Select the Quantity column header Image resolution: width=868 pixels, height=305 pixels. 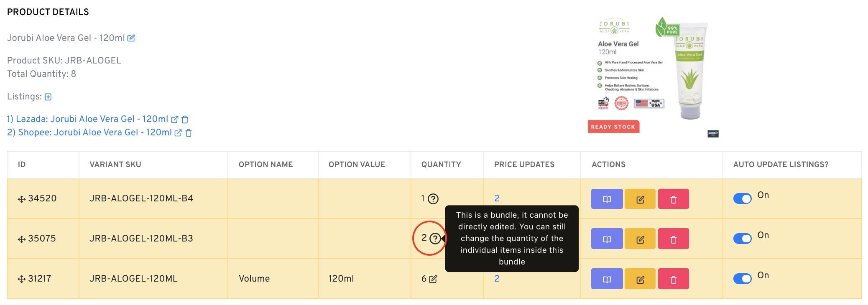(x=441, y=165)
